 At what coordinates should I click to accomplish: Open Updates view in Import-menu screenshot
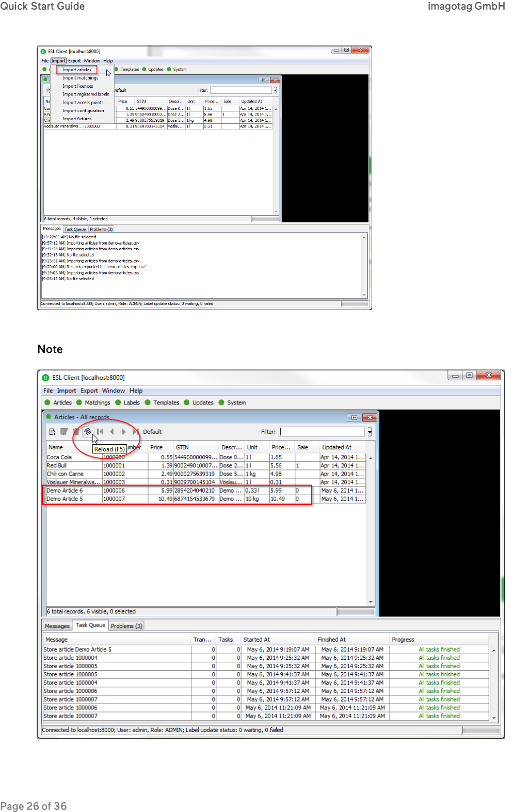click(153, 69)
